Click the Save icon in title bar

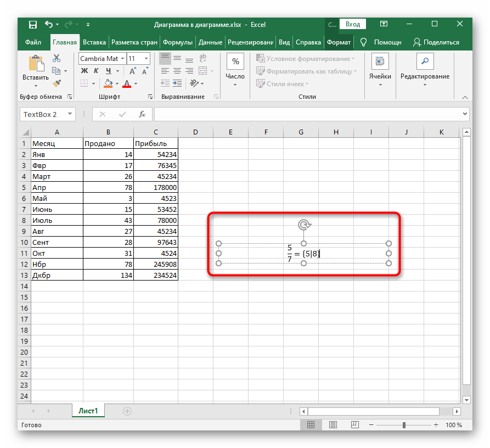(x=32, y=24)
